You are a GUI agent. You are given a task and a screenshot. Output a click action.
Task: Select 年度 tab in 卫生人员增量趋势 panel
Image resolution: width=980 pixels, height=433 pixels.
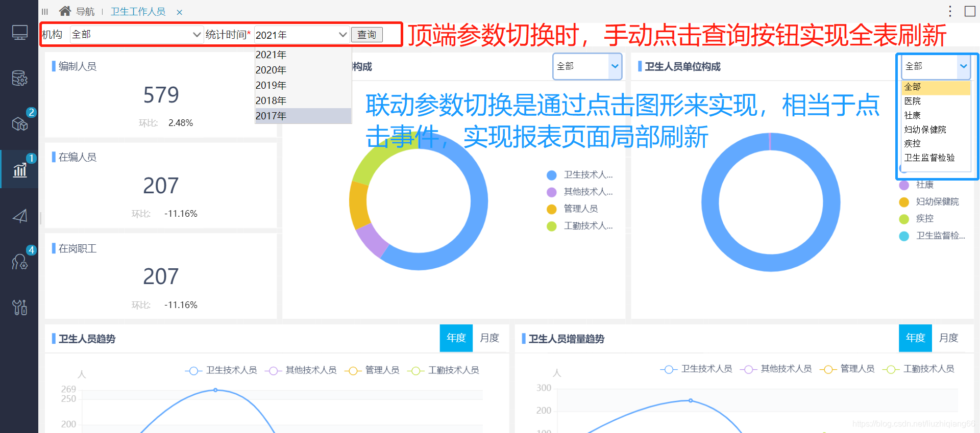pyautogui.click(x=915, y=338)
